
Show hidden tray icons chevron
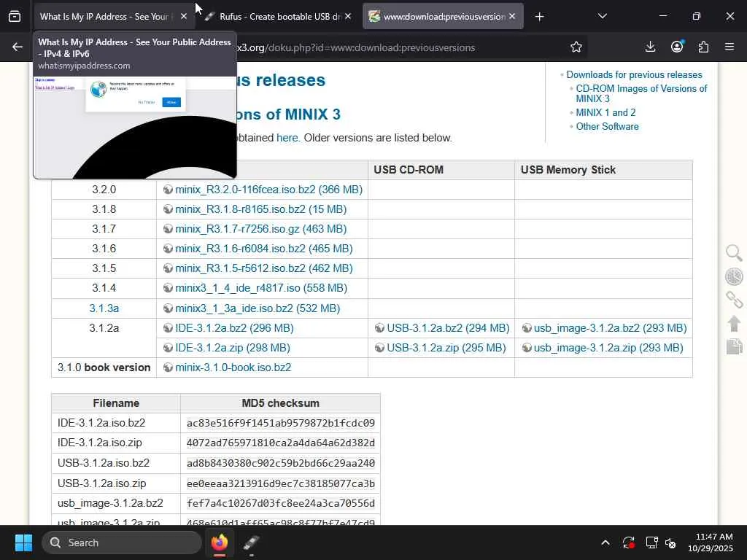click(605, 542)
